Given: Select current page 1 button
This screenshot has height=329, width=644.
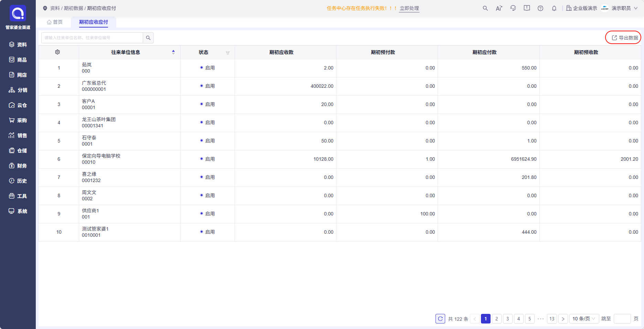Looking at the screenshot, I should click(486, 319).
